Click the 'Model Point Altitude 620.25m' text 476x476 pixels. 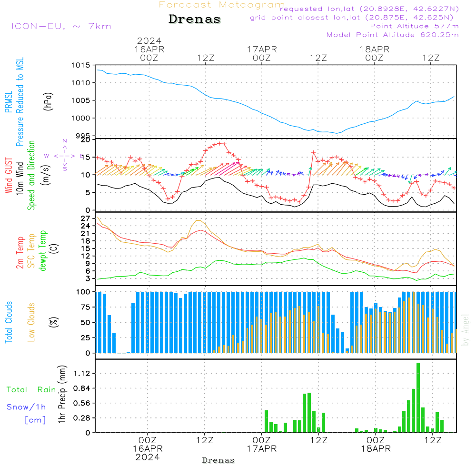(x=393, y=35)
